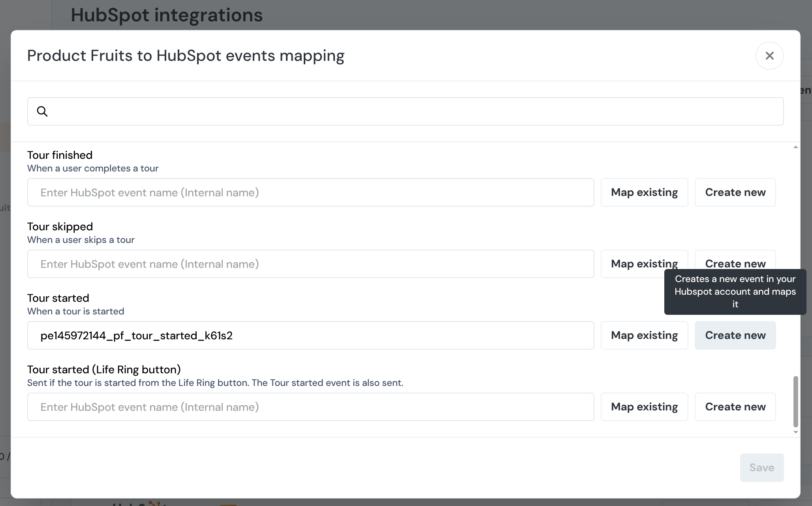Create new event for Life Ring tour
This screenshot has height=506, width=812.
pyautogui.click(x=735, y=407)
